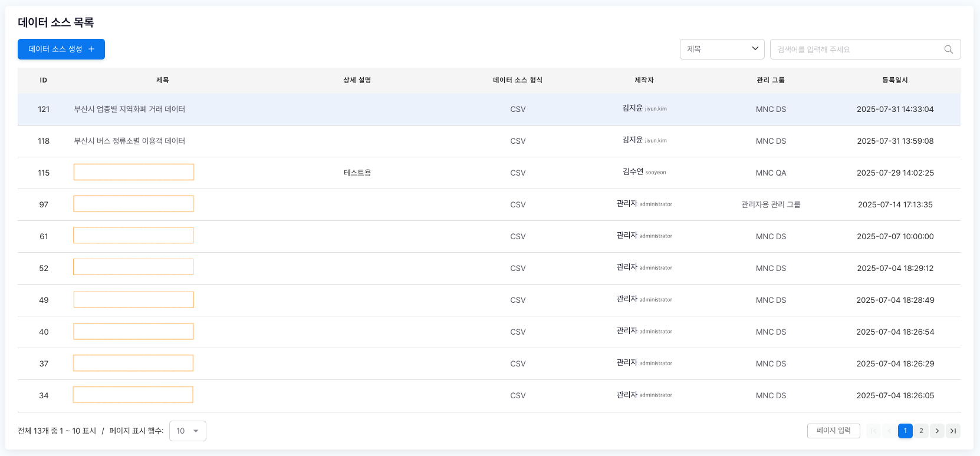Open 부산시 버스 정류소별 이용객 데이터 entry

tap(129, 141)
